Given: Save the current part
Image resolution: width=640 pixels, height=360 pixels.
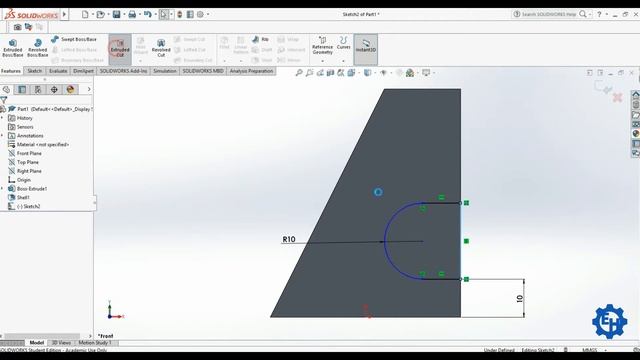Looking at the screenshot, I should click(x=116, y=14).
